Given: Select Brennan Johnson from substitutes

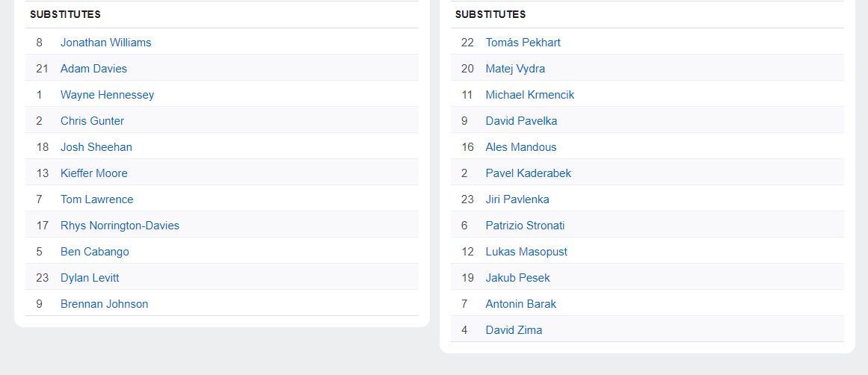Looking at the screenshot, I should pos(104,304).
